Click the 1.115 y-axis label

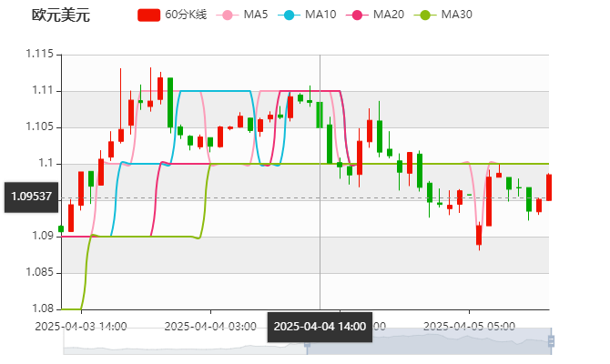(x=38, y=55)
